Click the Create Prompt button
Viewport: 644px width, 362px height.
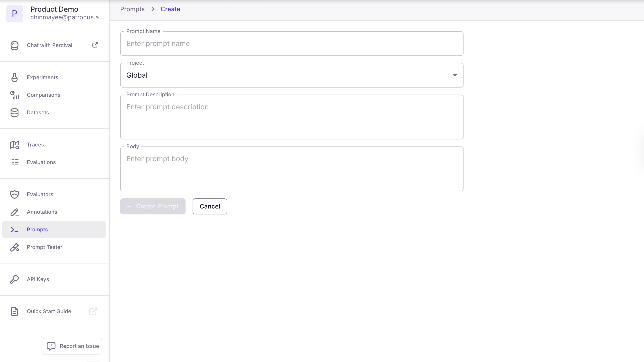(153, 206)
